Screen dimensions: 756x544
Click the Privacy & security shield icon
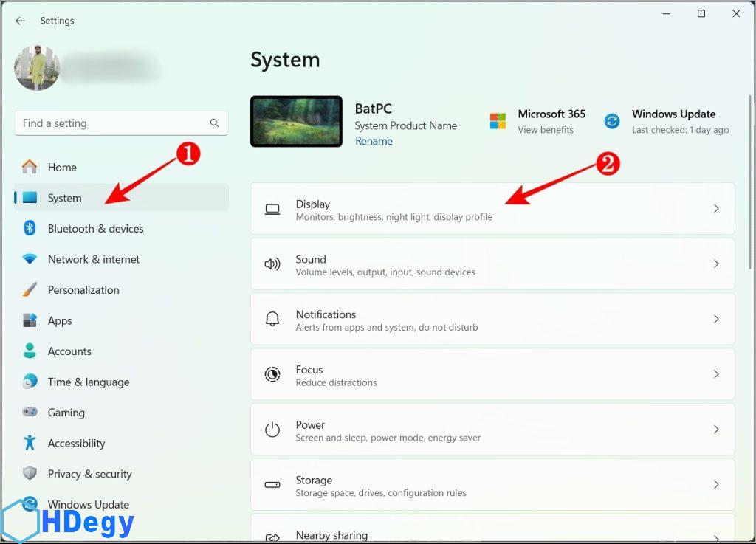pyautogui.click(x=30, y=474)
